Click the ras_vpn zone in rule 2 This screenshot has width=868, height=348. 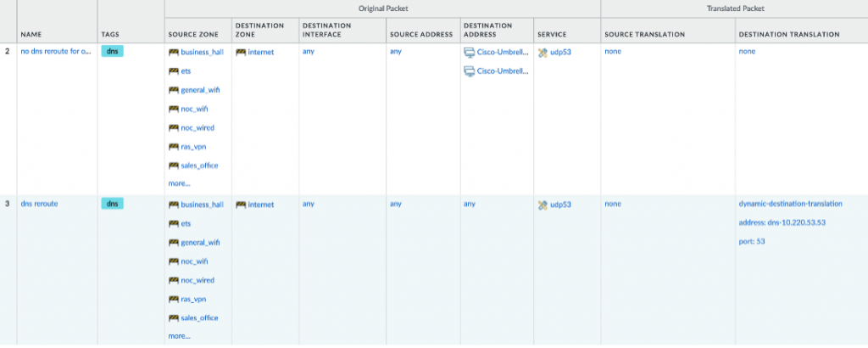point(194,147)
